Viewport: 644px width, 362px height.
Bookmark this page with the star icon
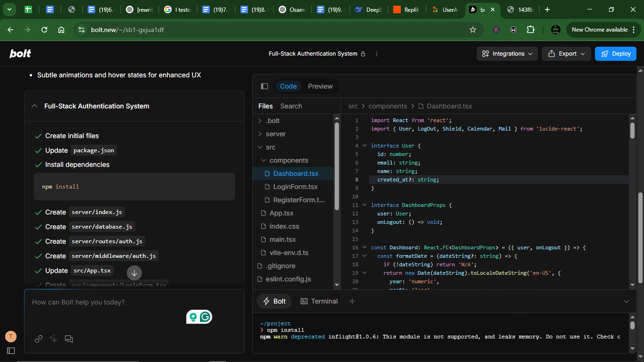pos(473,30)
